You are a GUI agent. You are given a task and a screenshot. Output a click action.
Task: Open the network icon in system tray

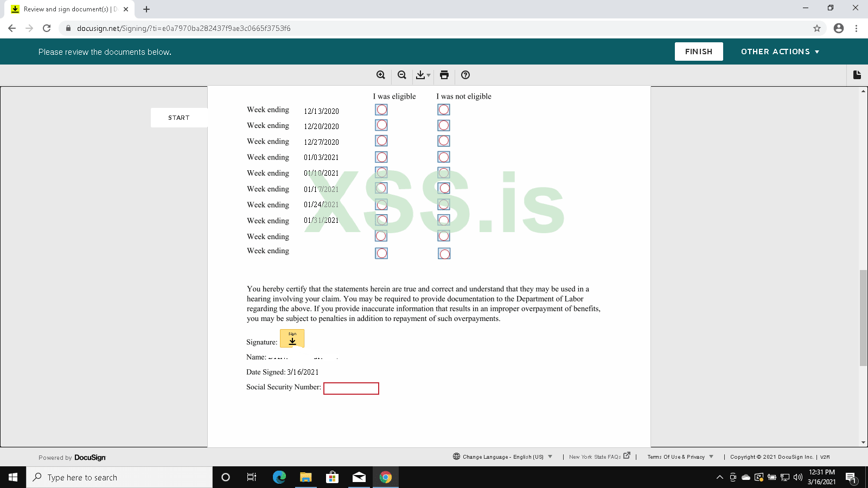point(785,477)
